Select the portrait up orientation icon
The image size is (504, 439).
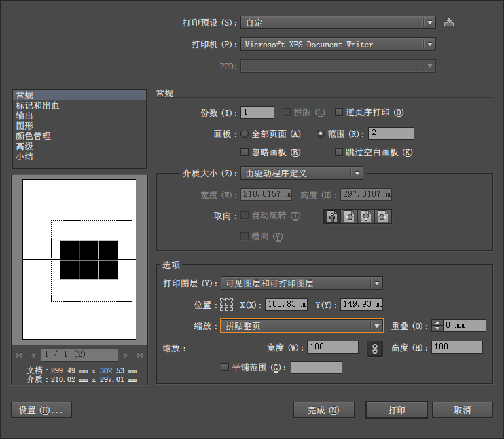[x=332, y=216]
